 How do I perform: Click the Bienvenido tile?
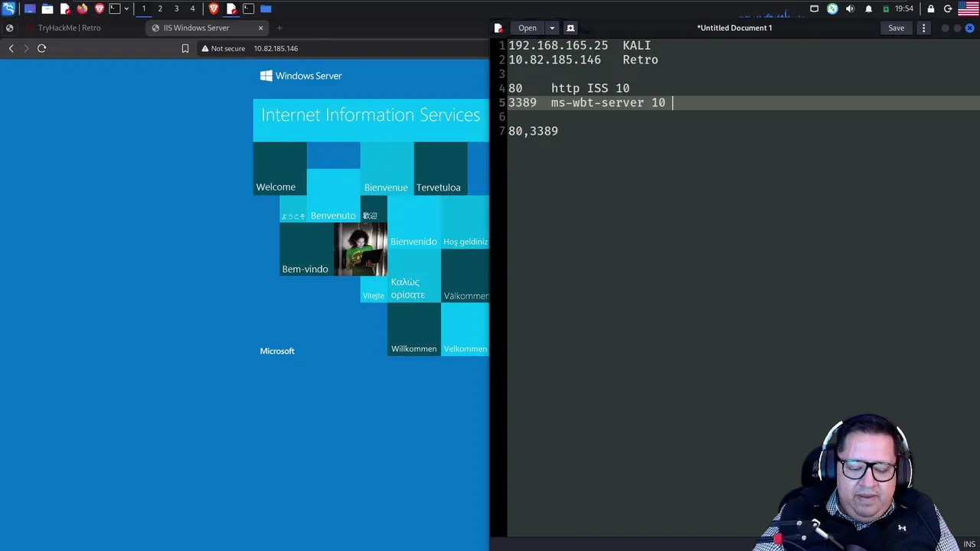point(413,222)
